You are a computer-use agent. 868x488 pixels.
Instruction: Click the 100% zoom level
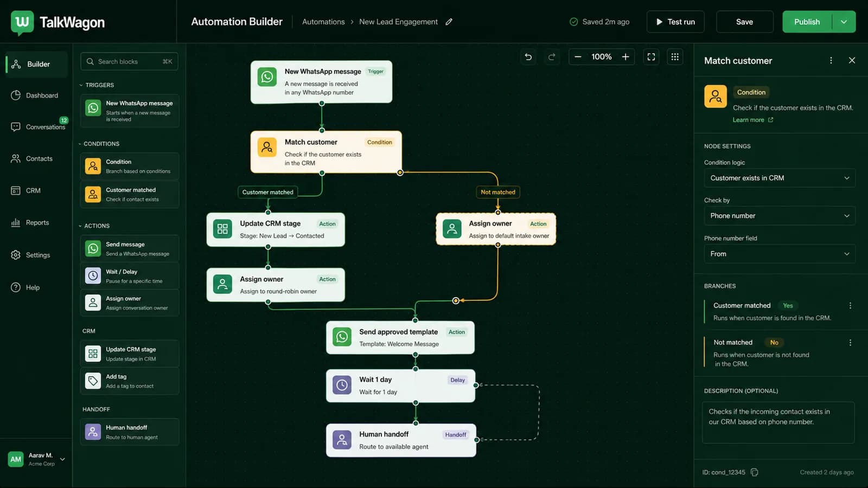click(601, 57)
